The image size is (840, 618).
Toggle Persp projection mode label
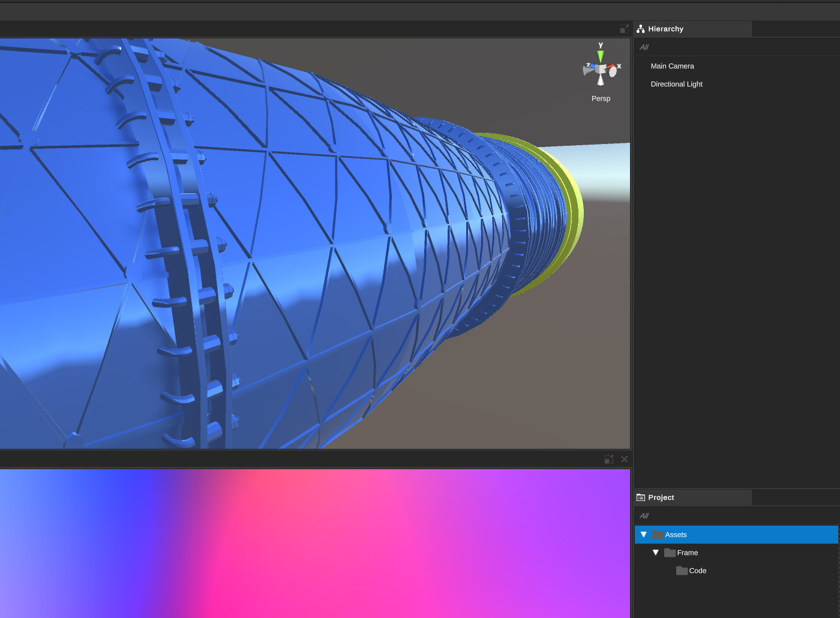601,98
